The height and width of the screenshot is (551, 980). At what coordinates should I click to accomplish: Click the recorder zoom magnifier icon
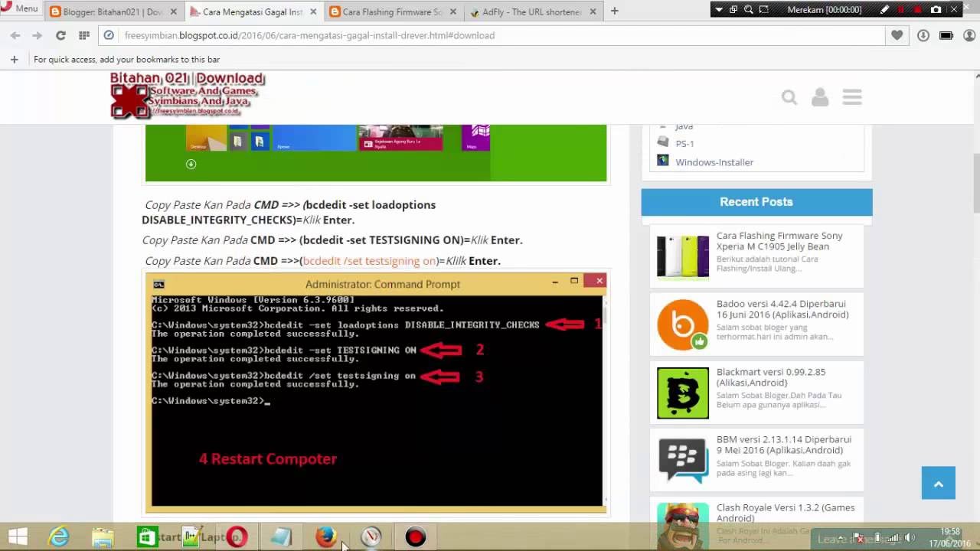pyautogui.click(x=749, y=9)
